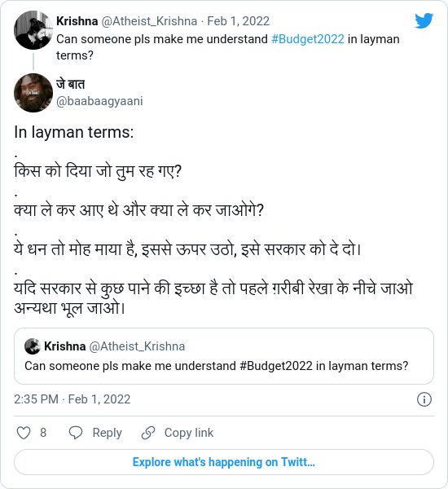Click the reply speech bubble icon
Screen dimensions: 448x489
click(76, 433)
